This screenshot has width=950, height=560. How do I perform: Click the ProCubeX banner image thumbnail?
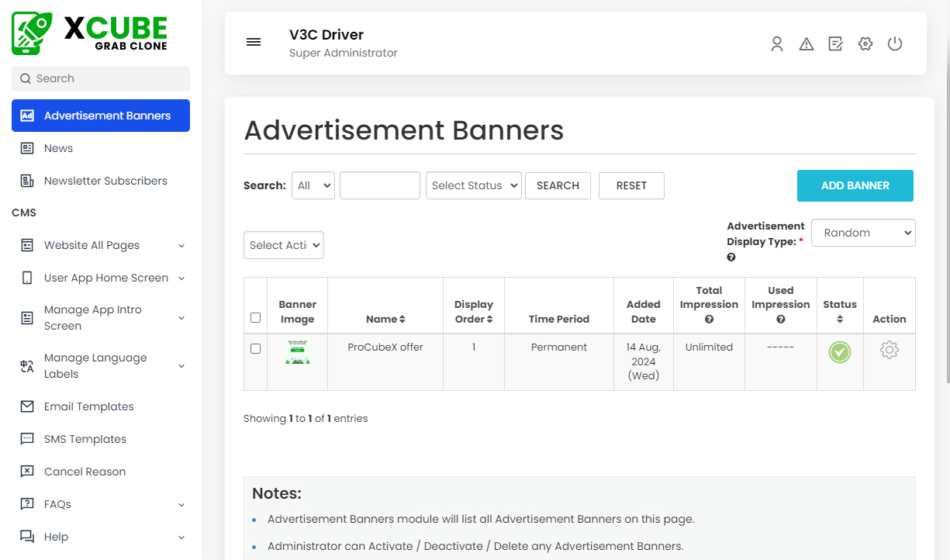pos(298,351)
